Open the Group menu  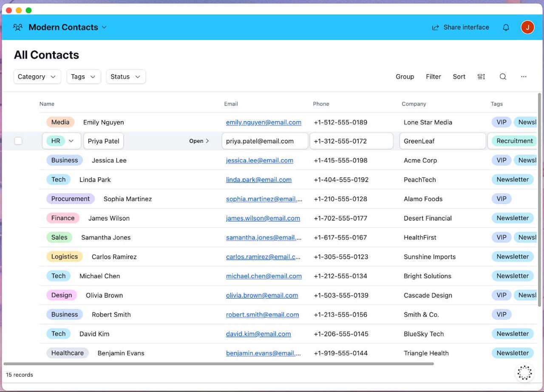click(405, 77)
